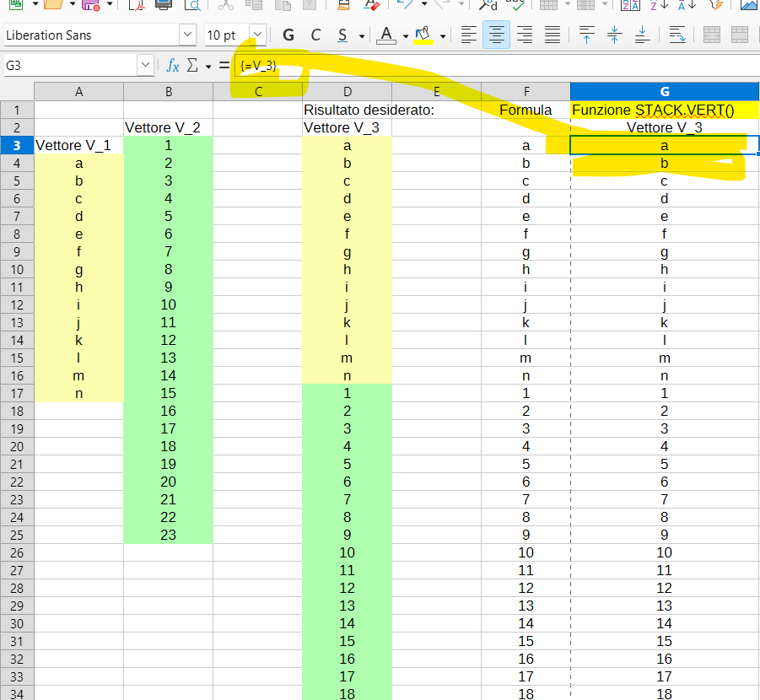Center cell content vertically

pyautogui.click(x=615, y=35)
